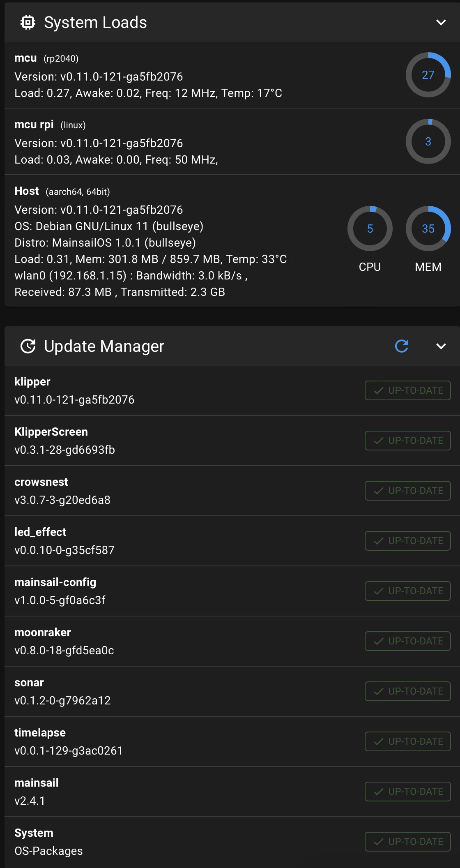
Task: Click the CPU usage gauge
Action: (x=370, y=229)
